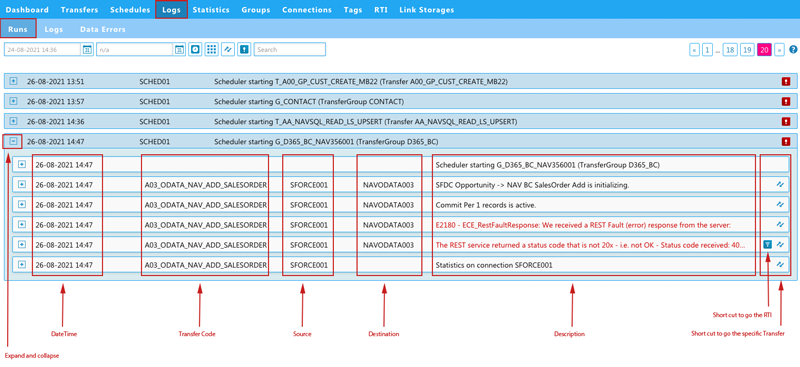Image resolution: width=800 pixels, height=367 pixels.
Task: Expand the 14:36 T_AA_NAVSQL_READ_LS_UPSERT run
Action: pos(14,121)
